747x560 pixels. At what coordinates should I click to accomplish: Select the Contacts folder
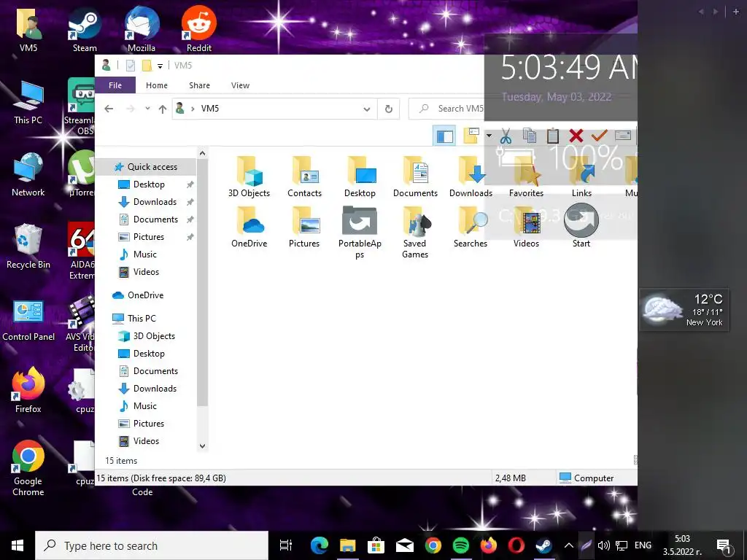coord(304,176)
